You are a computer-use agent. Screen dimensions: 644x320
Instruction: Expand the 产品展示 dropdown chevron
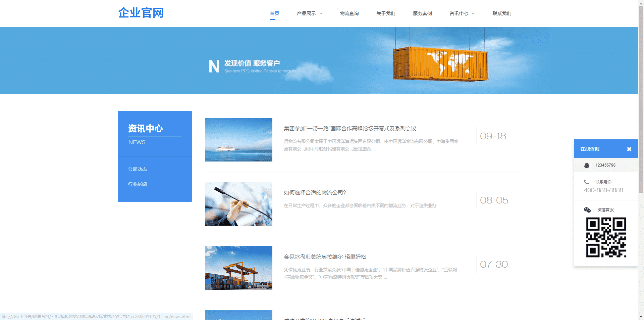(321, 13)
